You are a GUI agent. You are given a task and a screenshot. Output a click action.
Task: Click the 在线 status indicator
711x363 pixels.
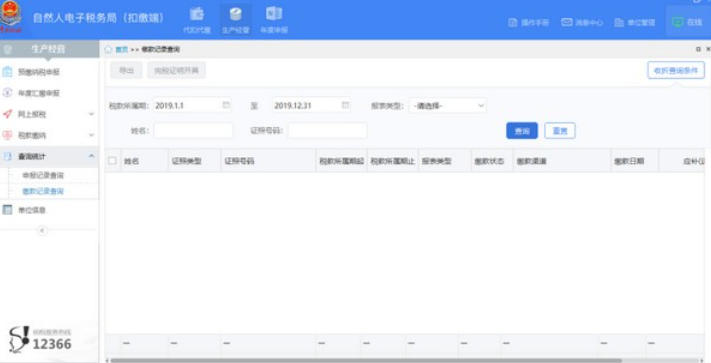click(687, 22)
